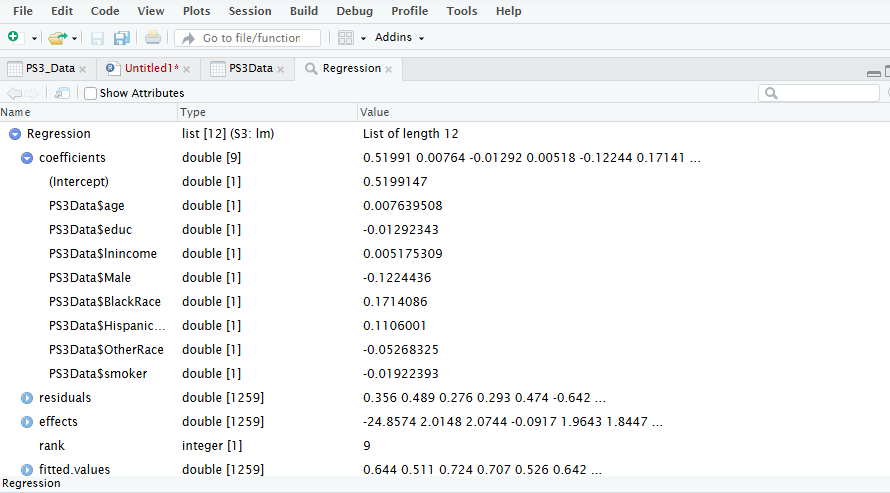Open the Plots menu
The width and height of the screenshot is (890, 493).
196,11
